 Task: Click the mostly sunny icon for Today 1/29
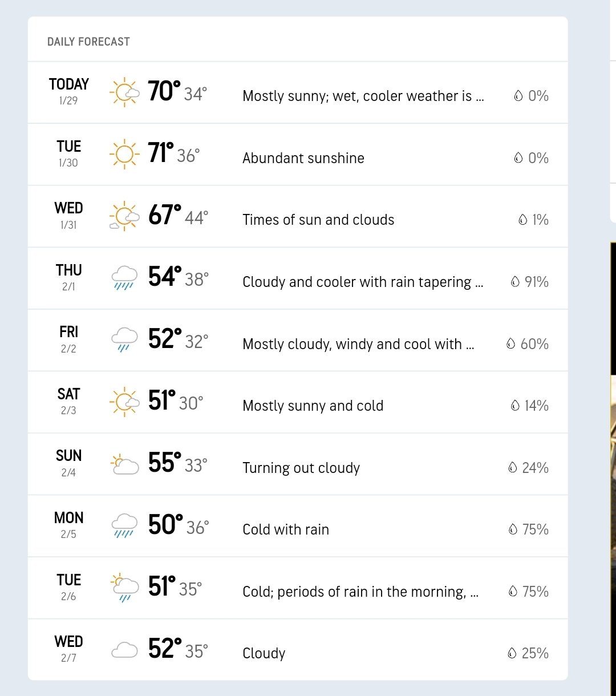124,92
